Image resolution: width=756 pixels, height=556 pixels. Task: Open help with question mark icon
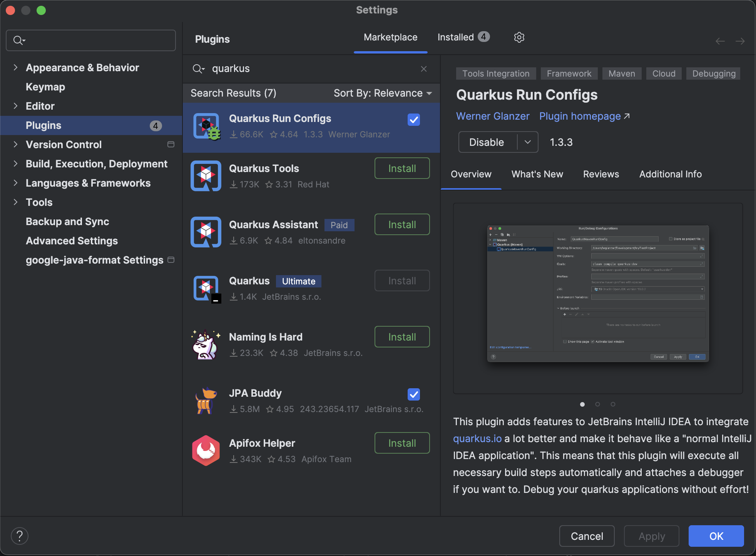pyautogui.click(x=20, y=536)
